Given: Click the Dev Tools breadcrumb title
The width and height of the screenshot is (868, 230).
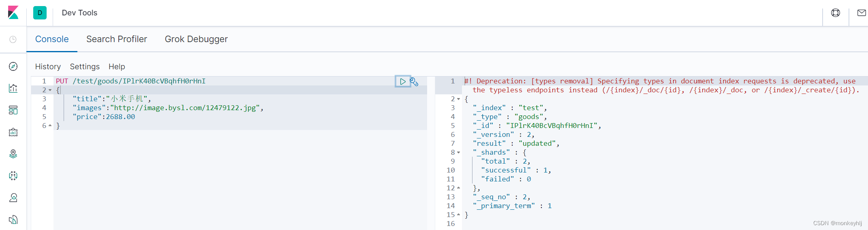Looking at the screenshot, I should [x=79, y=13].
